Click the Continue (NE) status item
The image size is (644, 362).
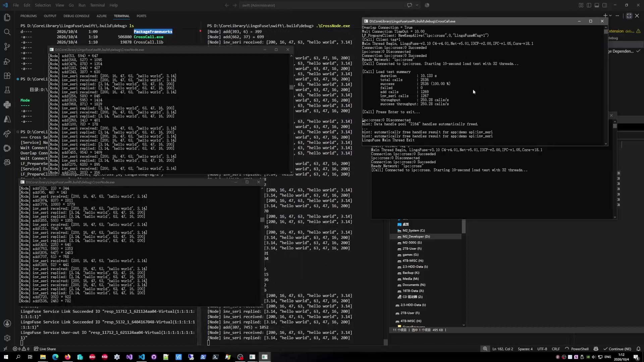tap(617, 349)
